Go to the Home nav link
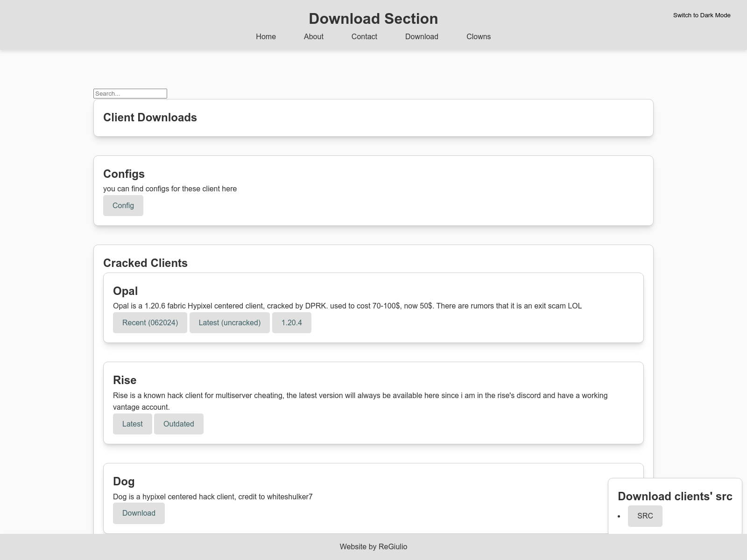Viewport: 747px width, 560px height. (266, 36)
